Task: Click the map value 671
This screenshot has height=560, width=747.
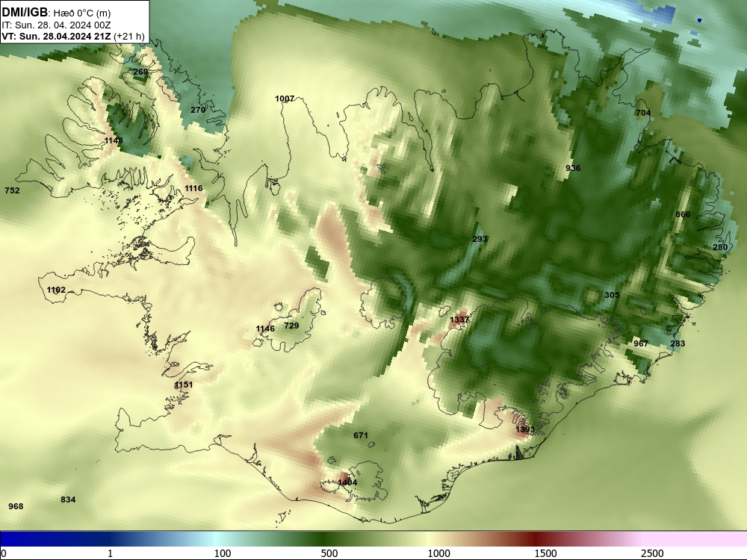Action: [x=361, y=435]
